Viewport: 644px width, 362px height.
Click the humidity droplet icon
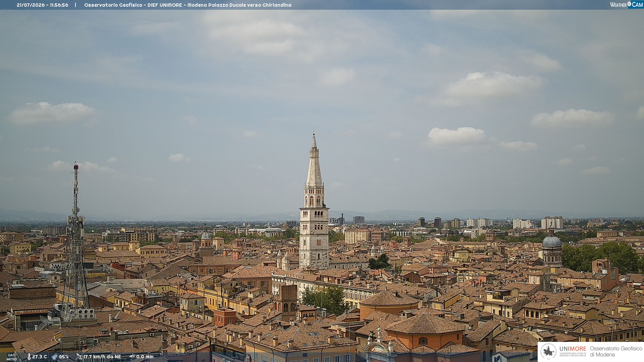coord(55,357)
